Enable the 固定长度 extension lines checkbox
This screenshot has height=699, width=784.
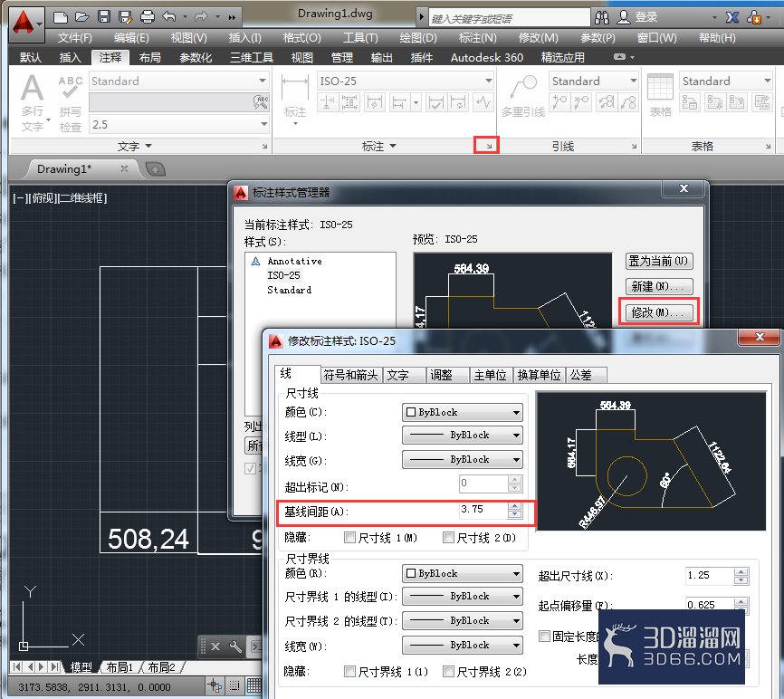point(544,636)
